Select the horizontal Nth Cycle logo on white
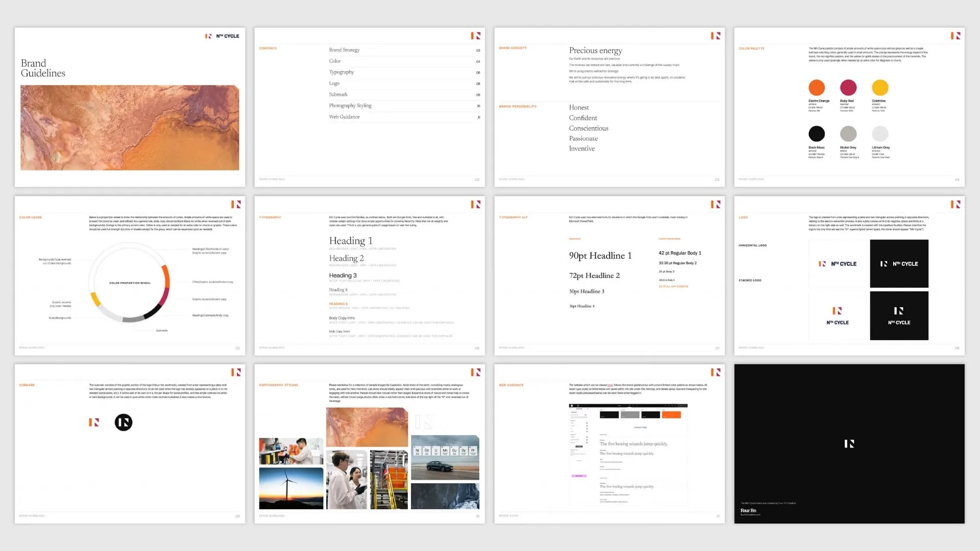The height and width of the screenshot is (551, 980). click(838, 264)
